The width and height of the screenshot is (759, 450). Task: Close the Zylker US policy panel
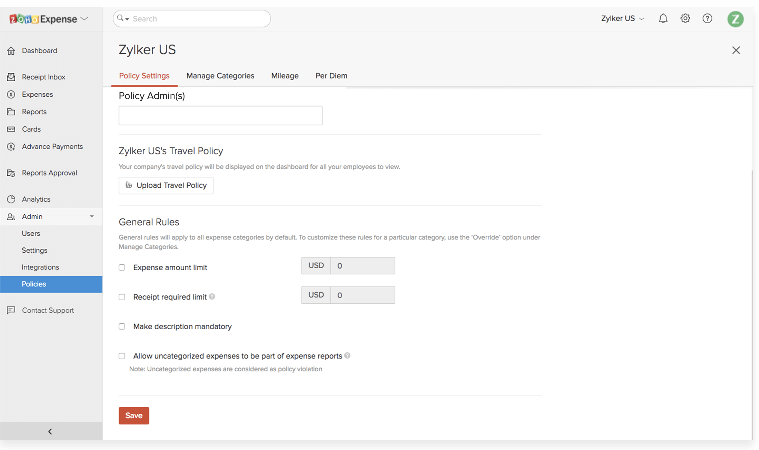tap(736, 50)
